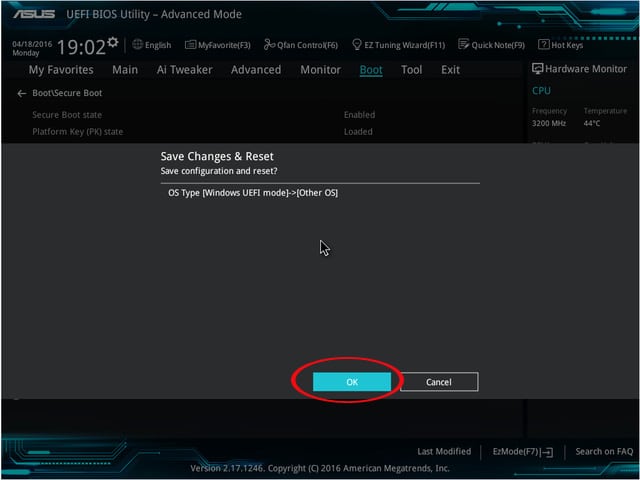This screenshot has width=640, height=480.
Task: Click the EzMode exit arrow icon
Action: 549,452
